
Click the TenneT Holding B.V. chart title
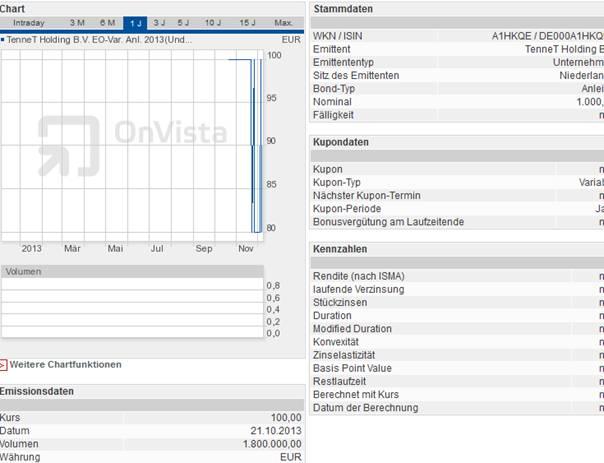[99, 40]
